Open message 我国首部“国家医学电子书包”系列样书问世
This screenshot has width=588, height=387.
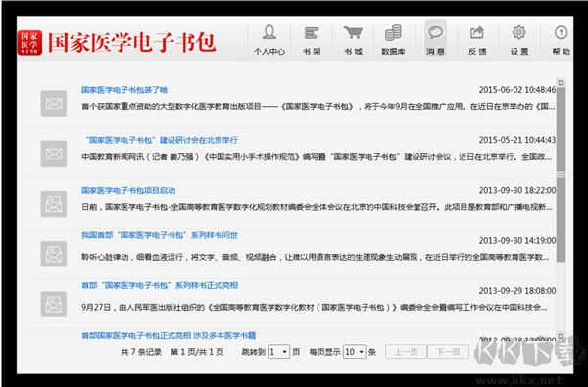[160, 235]
